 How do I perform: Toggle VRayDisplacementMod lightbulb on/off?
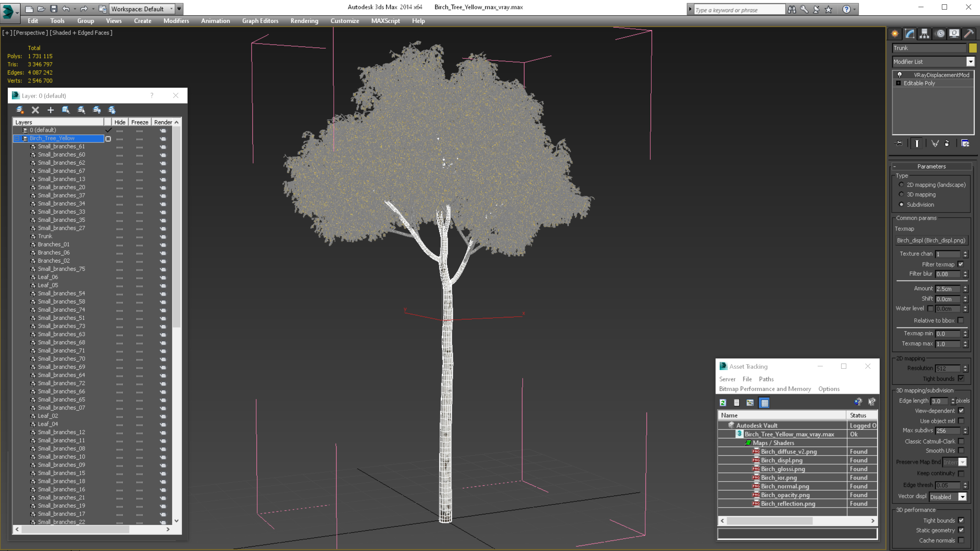(x=899, y=75)
